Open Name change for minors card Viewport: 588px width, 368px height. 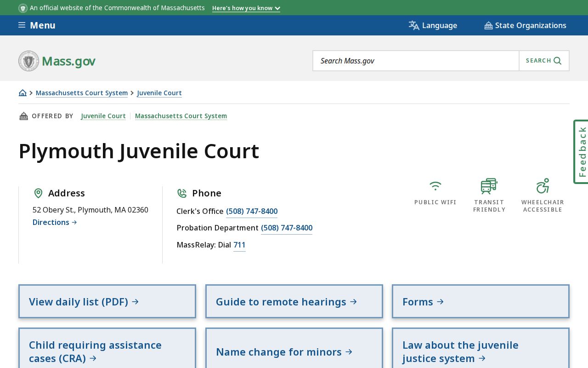[294, 348]
